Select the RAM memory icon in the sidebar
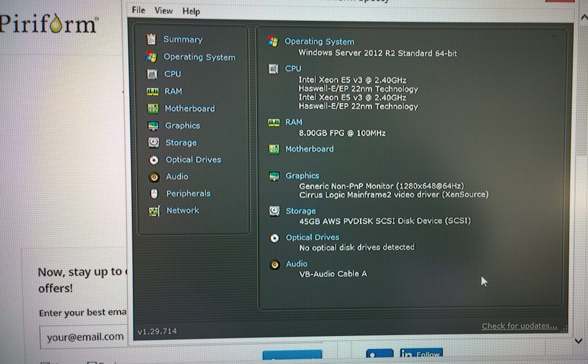The image size is (588, 364). [x=152, y=92]
